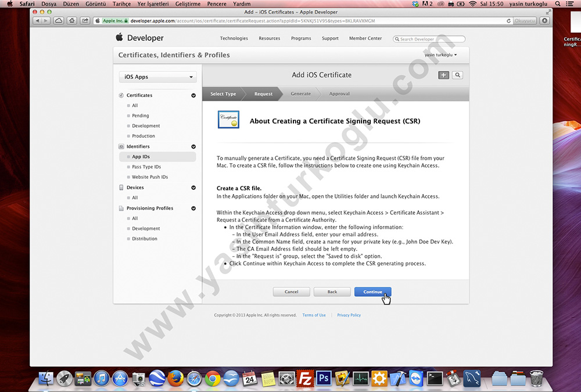Image resolution: width=581 pixels, height=392 pixels.
Task: Click the Back button
Action: click(x=332, y=292)
